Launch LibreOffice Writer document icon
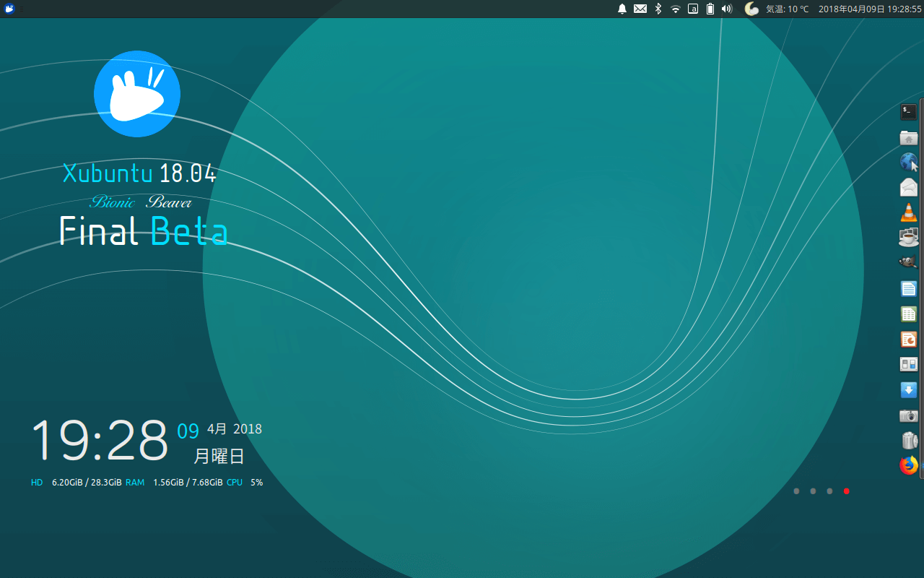Image resolution: width=924 pixels, height=578 pixels. pos(908,289)
